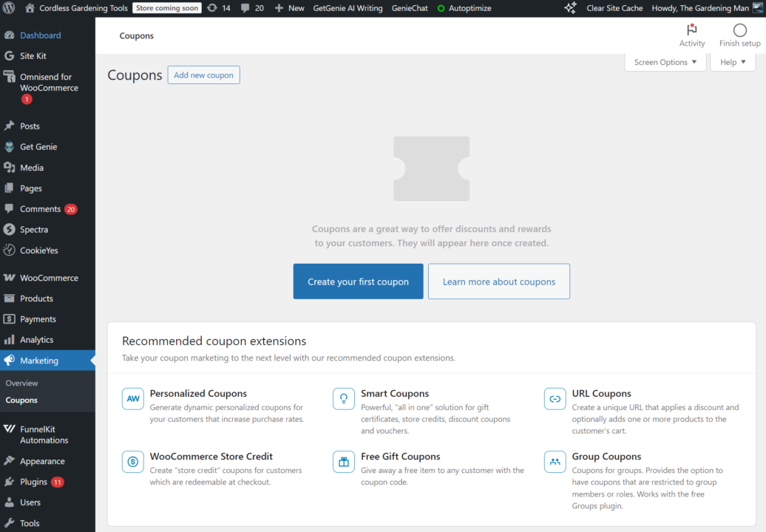Click the Free Gift Coupons gift icon
Image resolution: width=766 pixels, height=532 pixels.
[x=344, y=462]
